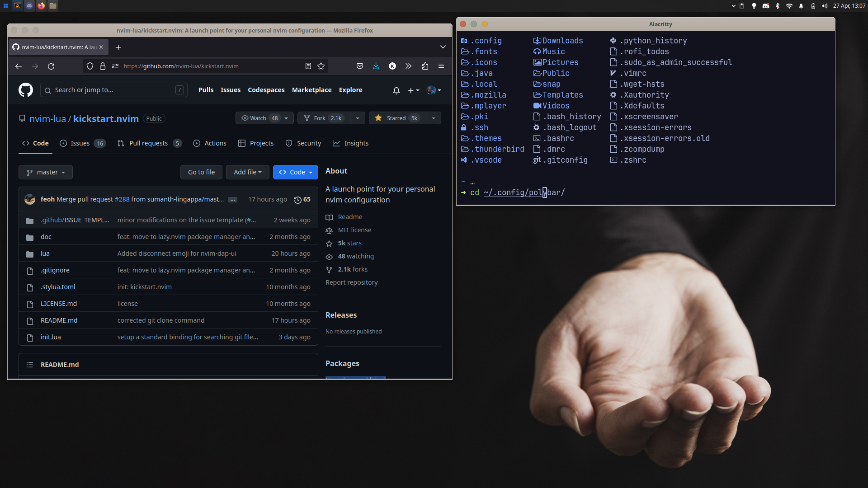Screen dimensions: 868x488
Task: Open star lists dropdown arrow
Action: [x=434, y=118]
